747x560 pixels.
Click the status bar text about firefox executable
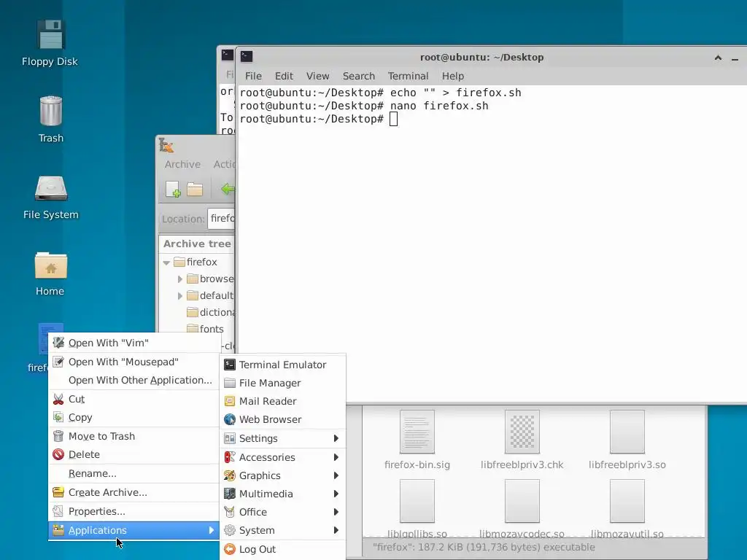tap(484, 547)
